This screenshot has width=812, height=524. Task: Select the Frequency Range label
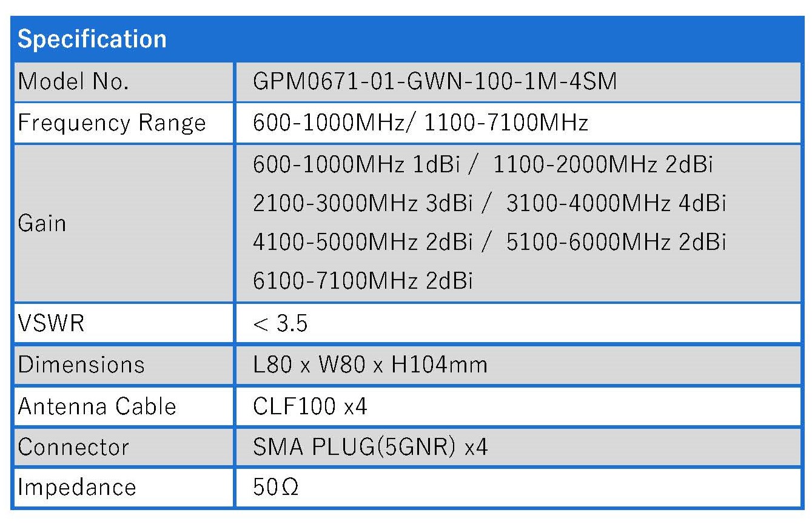coord(112,123)
